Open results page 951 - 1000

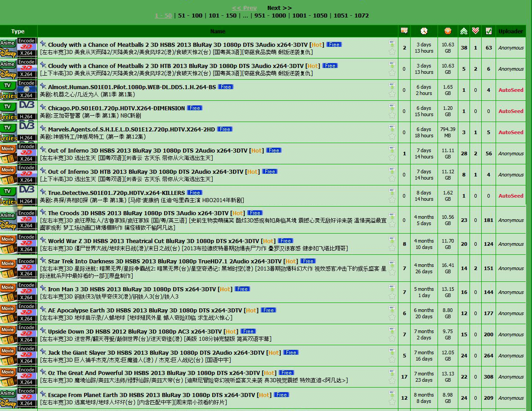tap(270, 16)
